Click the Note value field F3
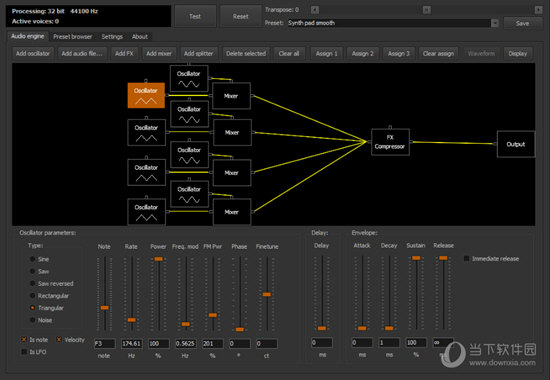The image size is (550, 380). [105, 344]
